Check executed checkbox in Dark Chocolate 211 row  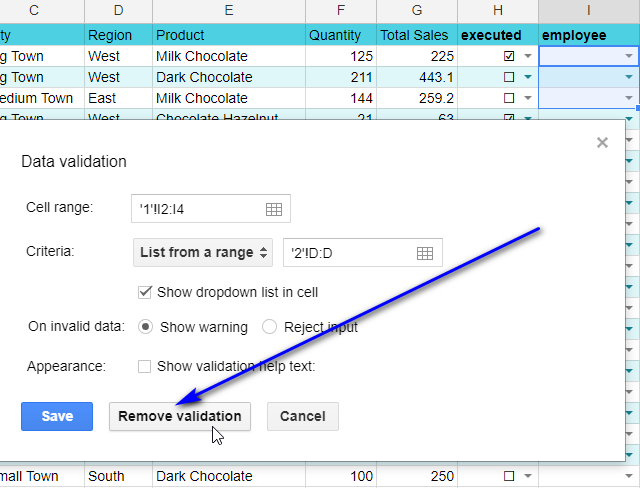coord(509,77)
